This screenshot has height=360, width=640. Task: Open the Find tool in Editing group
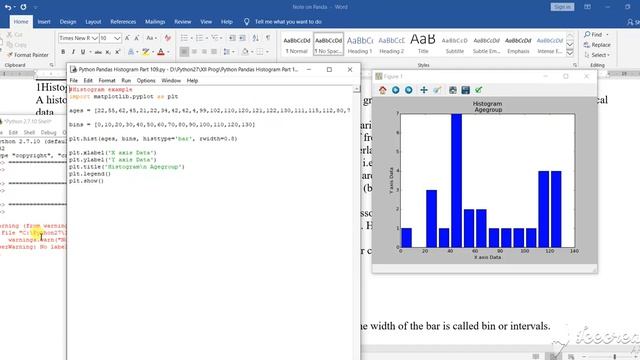(x=593, y=34)
